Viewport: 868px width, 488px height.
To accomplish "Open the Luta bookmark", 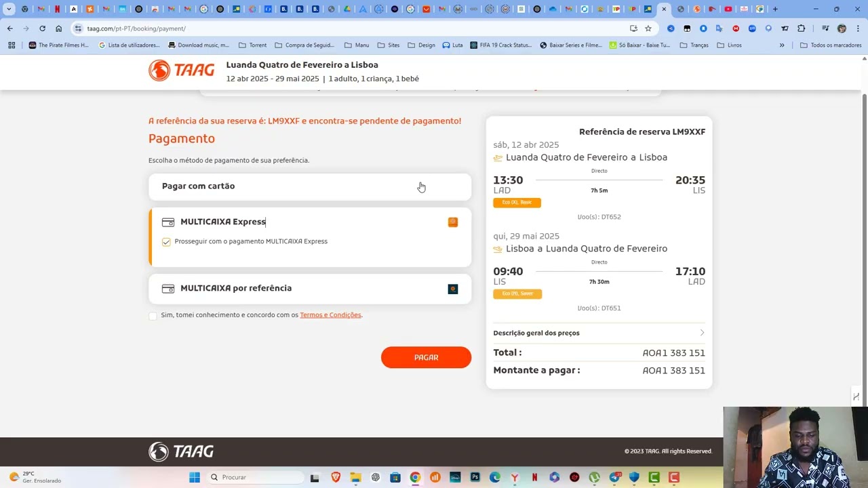I will [x=452, y=45].
